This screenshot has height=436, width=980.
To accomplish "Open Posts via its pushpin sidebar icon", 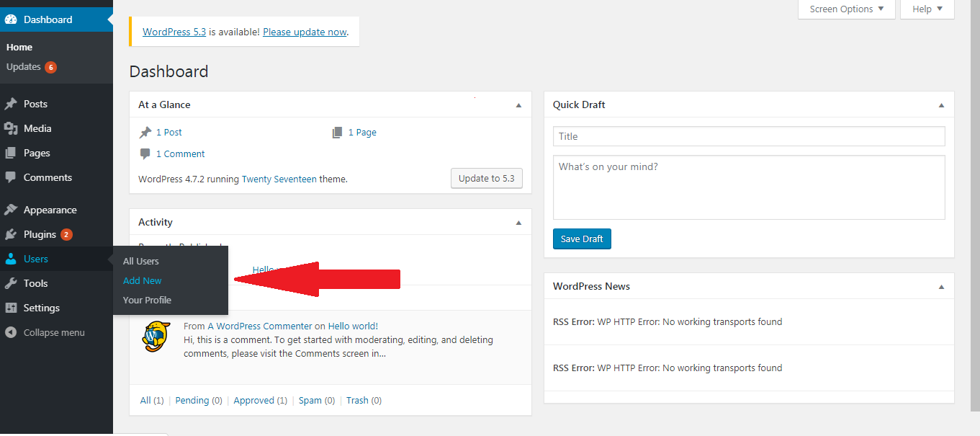I will point(11,104).
